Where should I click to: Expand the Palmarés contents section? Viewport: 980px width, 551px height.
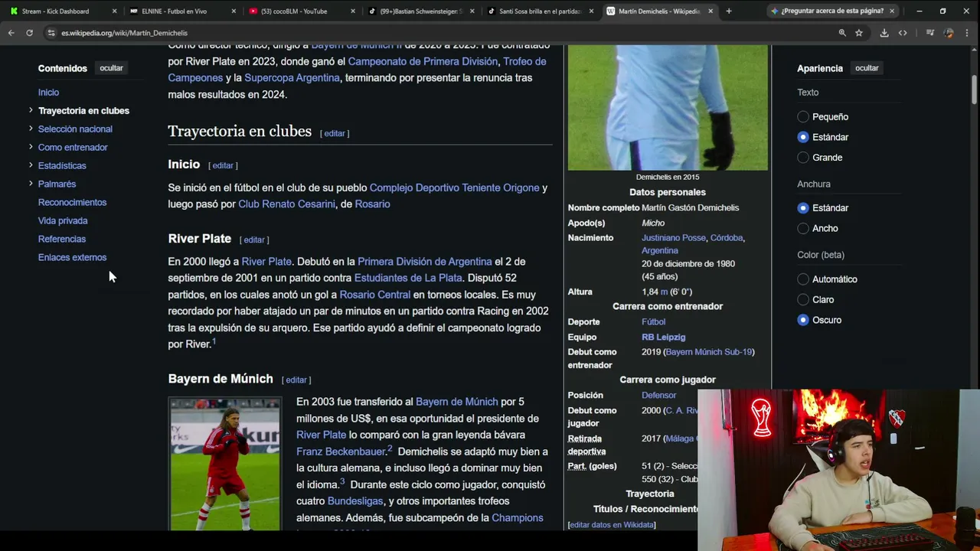tap(31, 184)
